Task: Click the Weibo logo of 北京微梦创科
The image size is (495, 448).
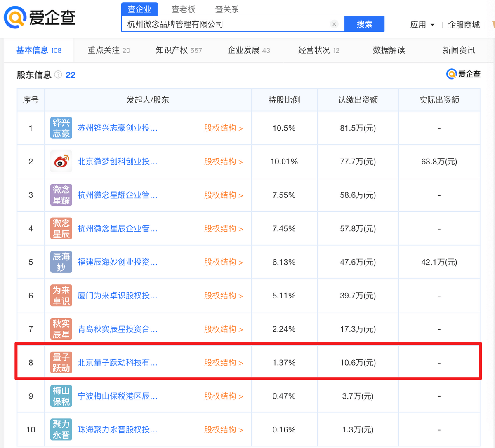Action: 61,162
